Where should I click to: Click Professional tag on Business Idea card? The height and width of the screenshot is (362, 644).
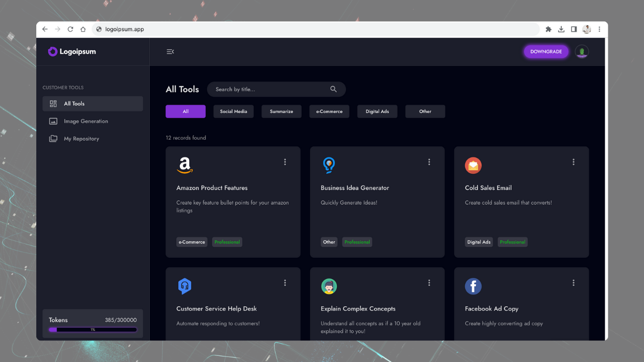point(357,242)
